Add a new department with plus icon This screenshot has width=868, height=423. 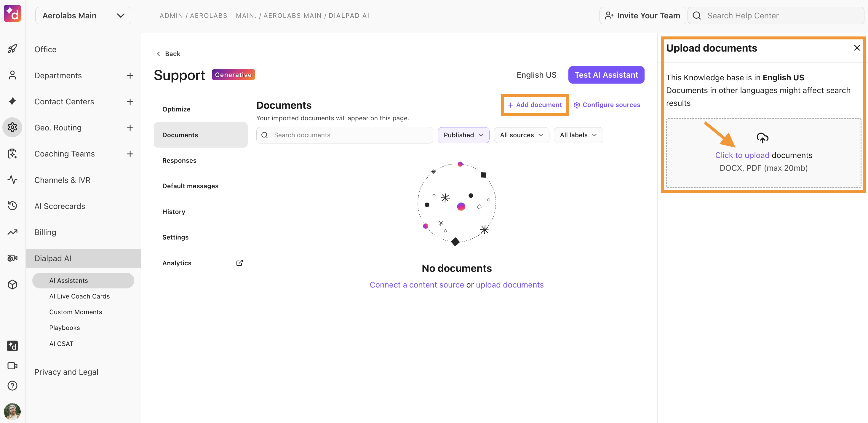click(130, 76)
